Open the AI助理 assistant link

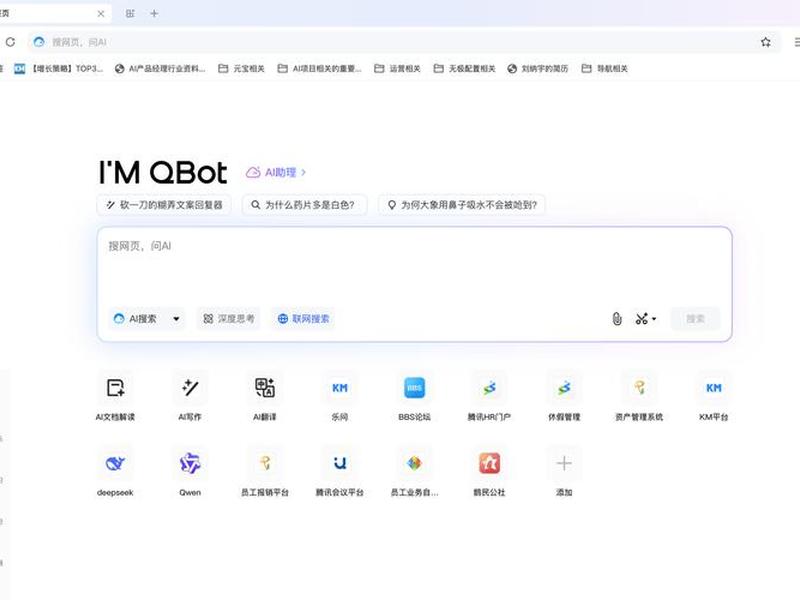(276, 172)
